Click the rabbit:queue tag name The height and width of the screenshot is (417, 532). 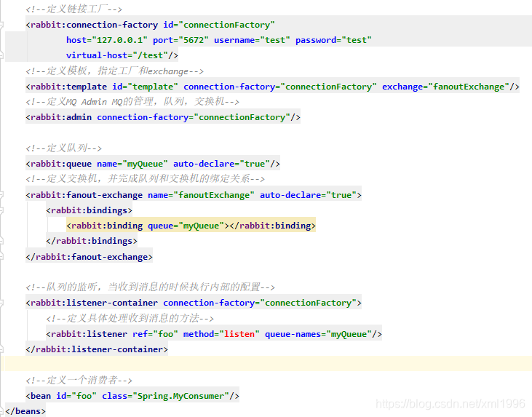[x=61, y=164]
